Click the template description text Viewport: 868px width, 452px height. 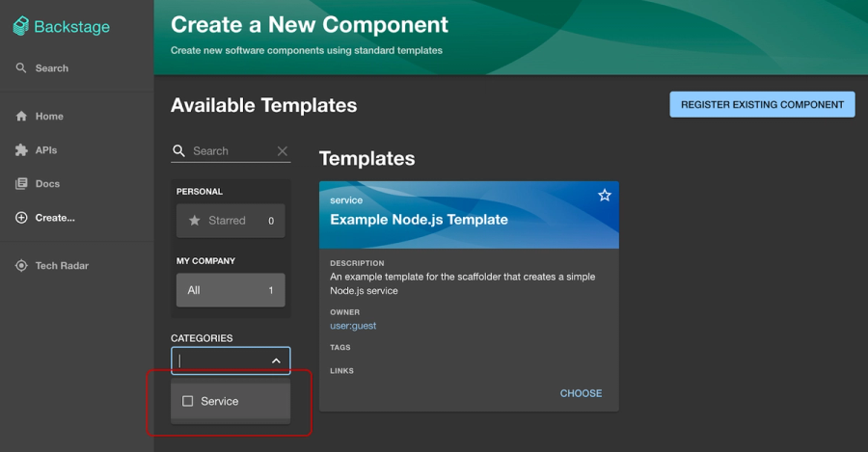coord(463,283)
